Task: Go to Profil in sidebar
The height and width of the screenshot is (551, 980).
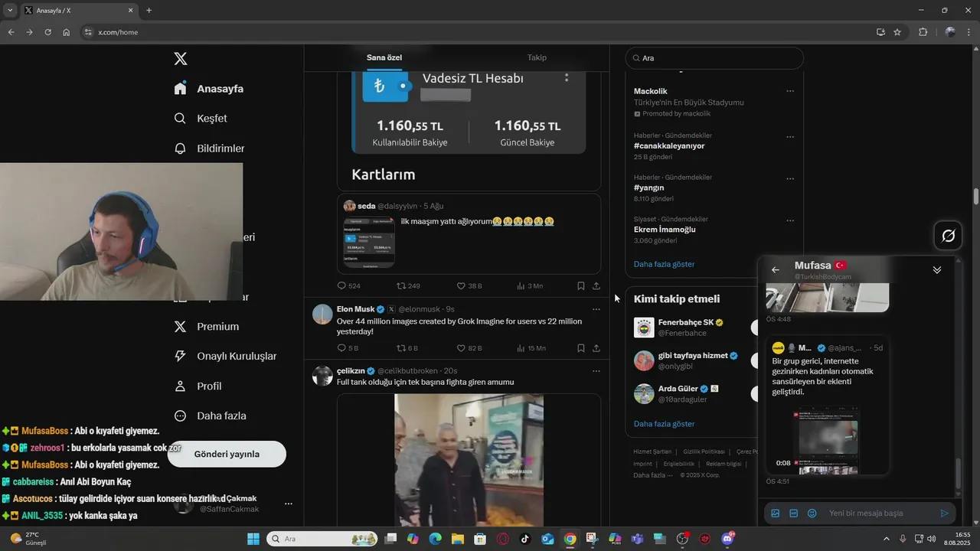Action: (x=198, y=386)
